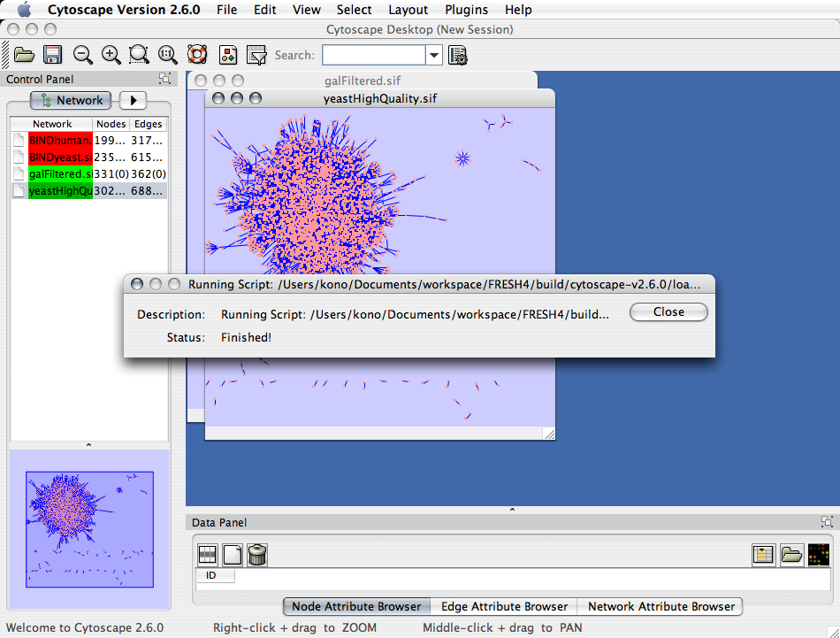
Task: Select galFiltered.sif in network list
Action: 60,173
